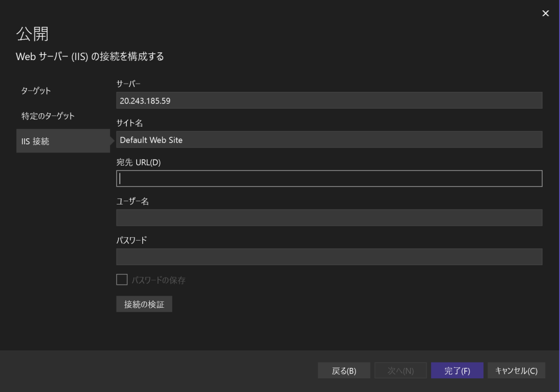Screen dimensions: 560x392
Task: Click the ユーザー名 label text
Action: pyautogui.click(x=132, y=201)
